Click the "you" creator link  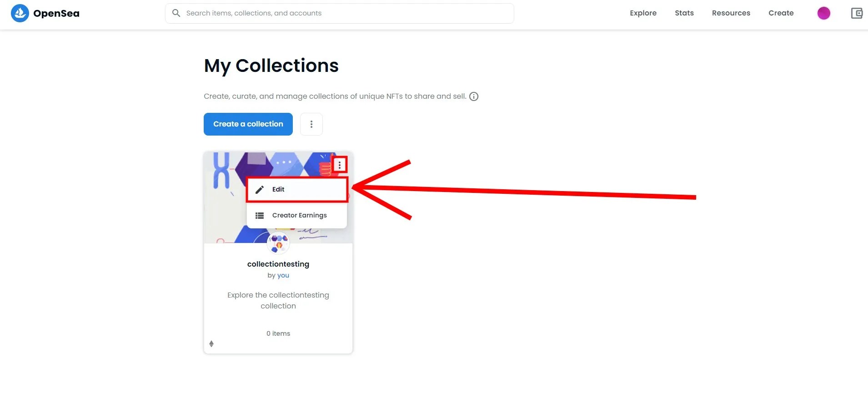point(283,275)
